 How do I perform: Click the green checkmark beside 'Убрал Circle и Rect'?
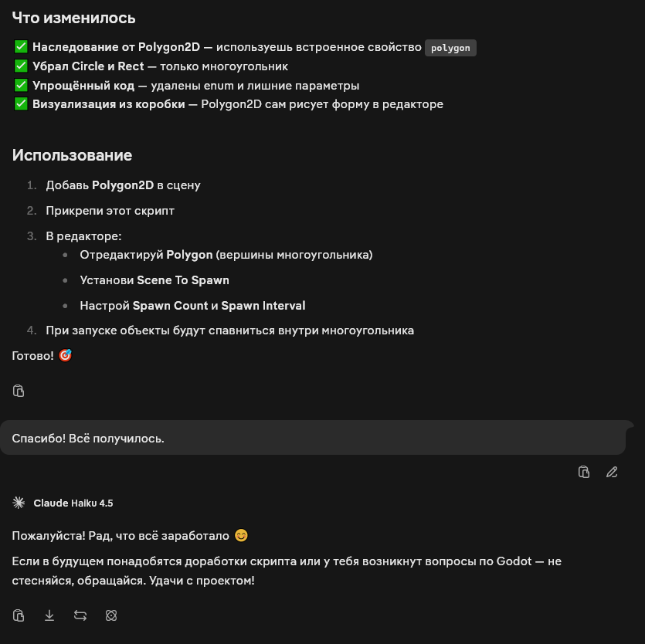tap(21, 66)
